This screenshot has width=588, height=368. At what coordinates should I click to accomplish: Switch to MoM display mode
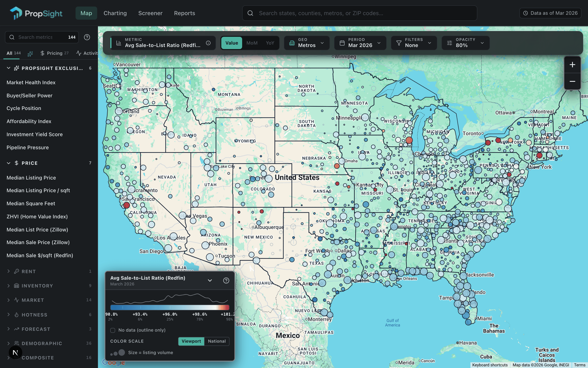point(252,43)
